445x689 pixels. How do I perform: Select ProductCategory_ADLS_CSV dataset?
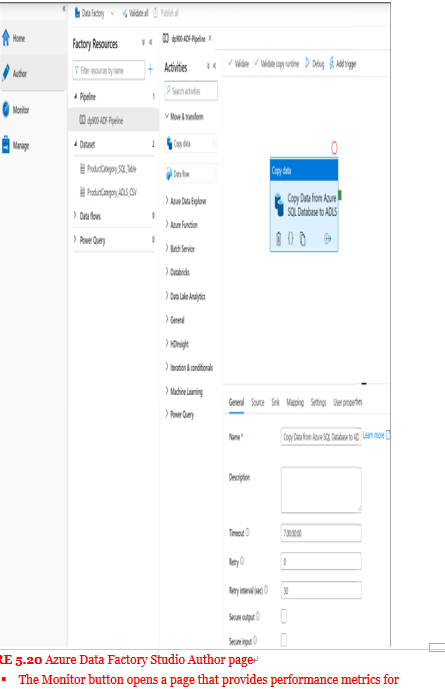point(108,192)
